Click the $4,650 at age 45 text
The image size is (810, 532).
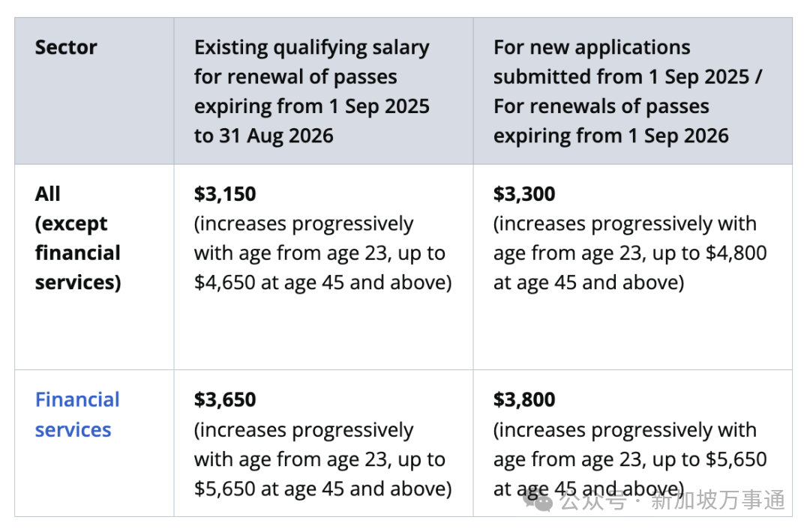[268, 282]
